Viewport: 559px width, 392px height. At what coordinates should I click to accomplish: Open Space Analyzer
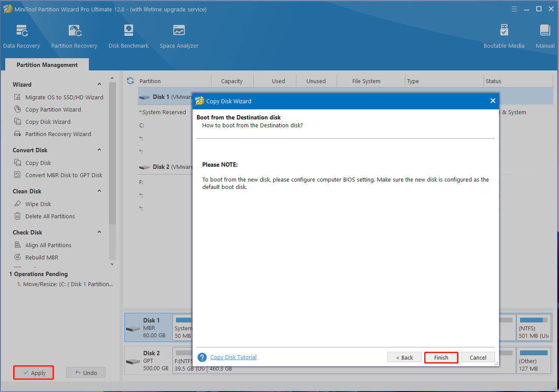[x=179, y=37]
